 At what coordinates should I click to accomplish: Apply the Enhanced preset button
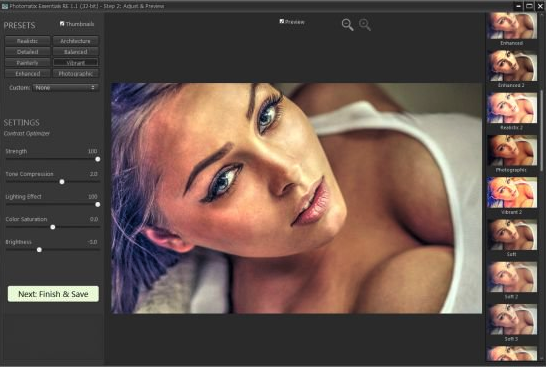(28, 73)
